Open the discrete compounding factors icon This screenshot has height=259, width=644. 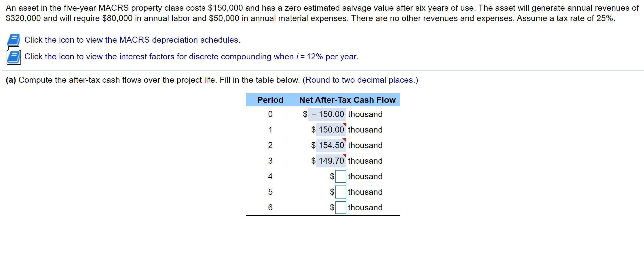pos(13,56)
